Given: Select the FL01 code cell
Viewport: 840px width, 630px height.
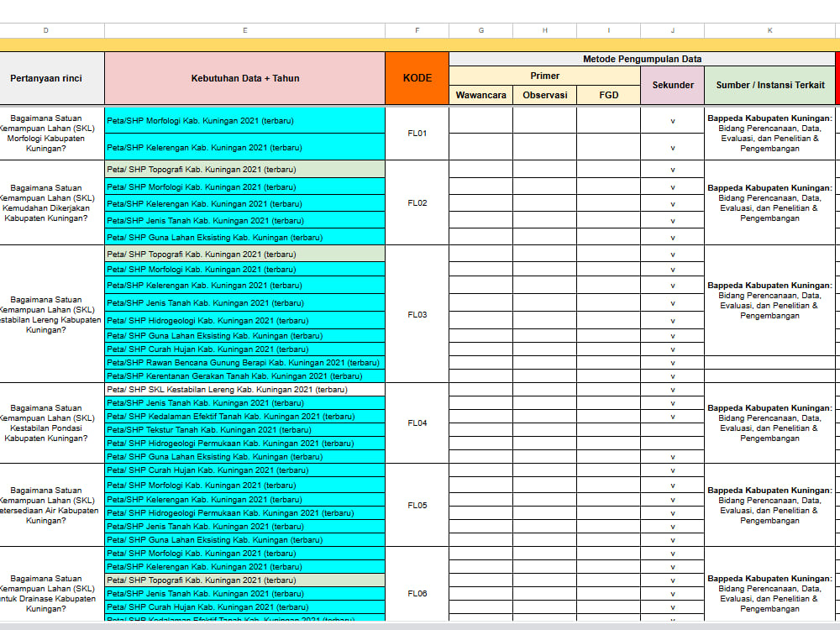Looking at the screenshot, I should (x=417, y=134).
